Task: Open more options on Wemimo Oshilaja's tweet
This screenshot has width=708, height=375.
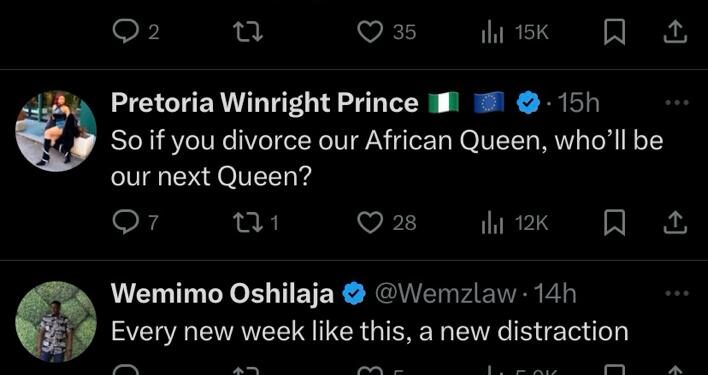Action: (677, 293)
